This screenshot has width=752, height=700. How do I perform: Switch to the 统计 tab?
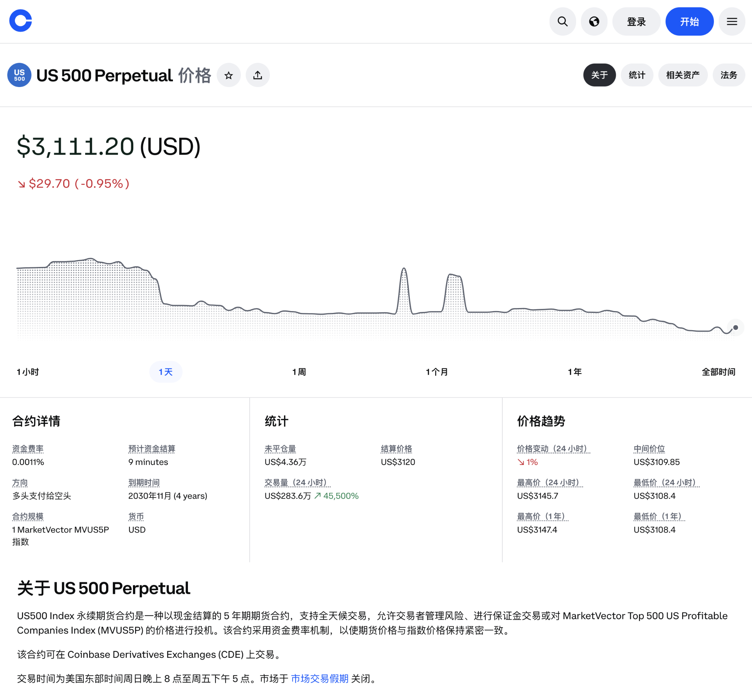coord(637,75)
